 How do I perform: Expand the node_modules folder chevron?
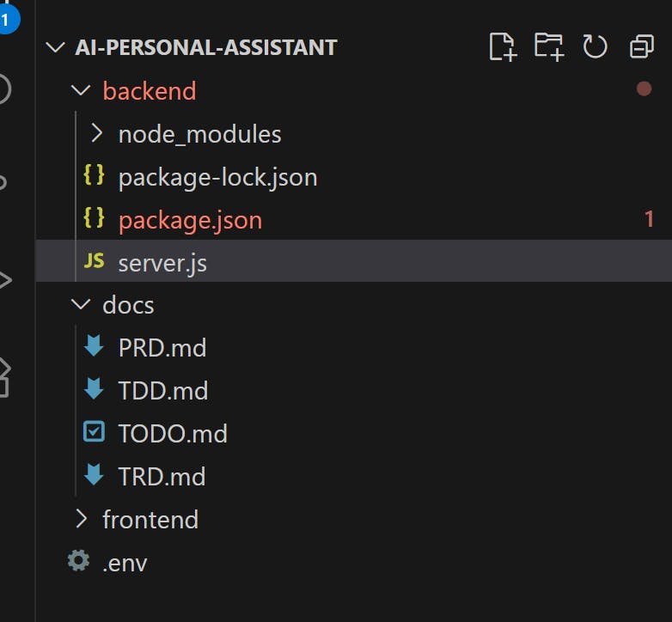coord(97,133)
